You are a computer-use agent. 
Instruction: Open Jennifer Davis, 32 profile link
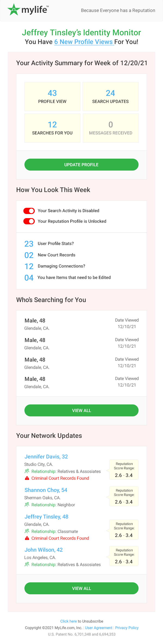click(x=46, y=457)
